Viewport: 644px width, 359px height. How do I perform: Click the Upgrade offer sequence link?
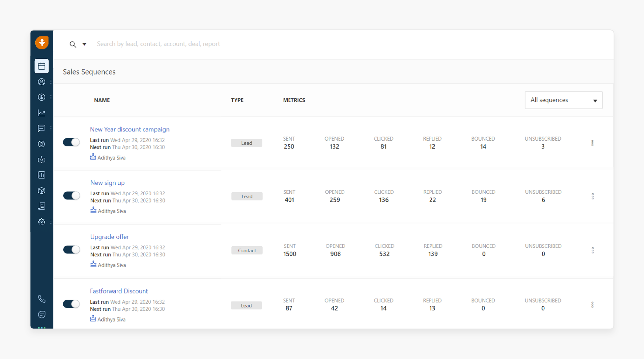click(x=109, y=236)
